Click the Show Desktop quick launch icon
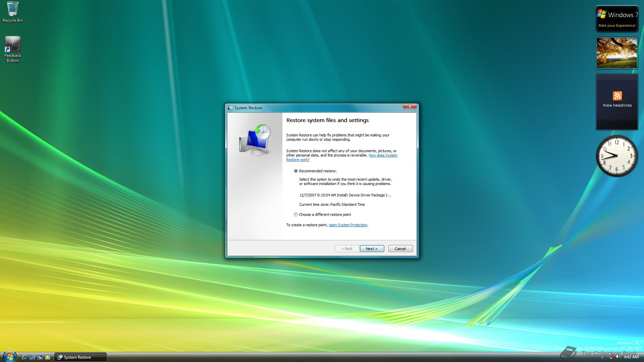The image size is (644, 362). coord(32,357)
